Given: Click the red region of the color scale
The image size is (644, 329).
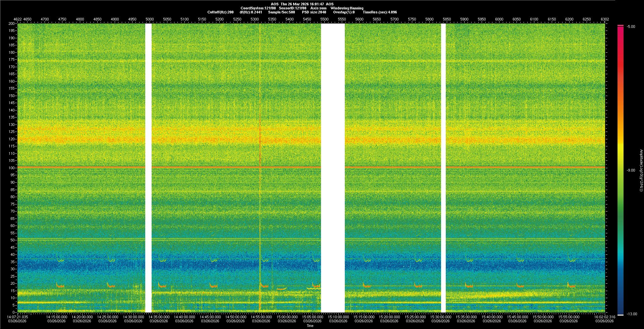Looking at the screenshot, I should click(x=621, y=50).
